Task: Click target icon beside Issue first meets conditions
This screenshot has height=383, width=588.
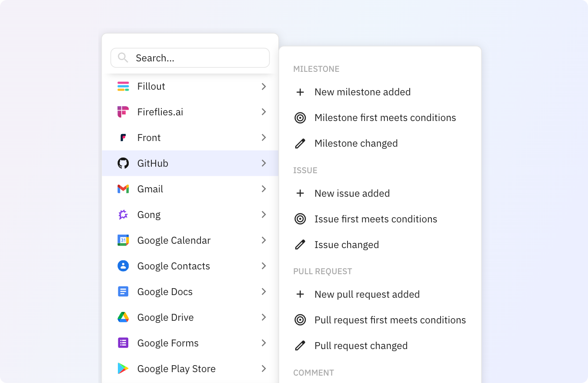Action: point(300,219)
